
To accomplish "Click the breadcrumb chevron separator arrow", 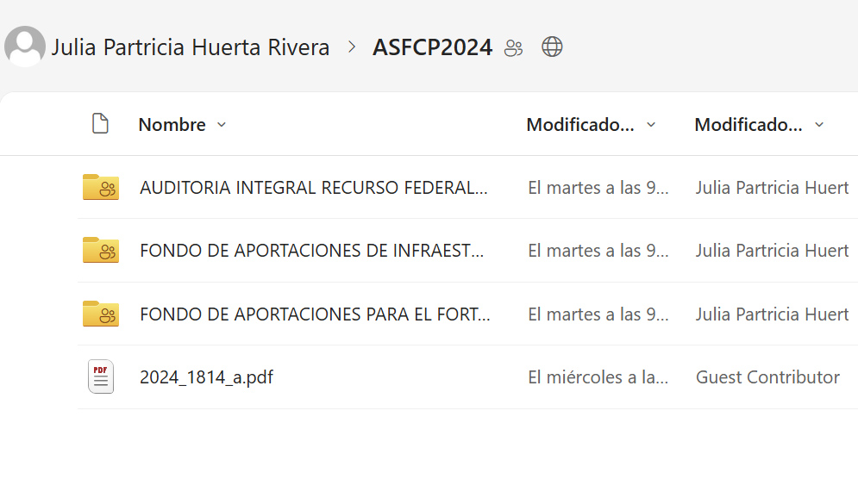I will click(351, 47).
